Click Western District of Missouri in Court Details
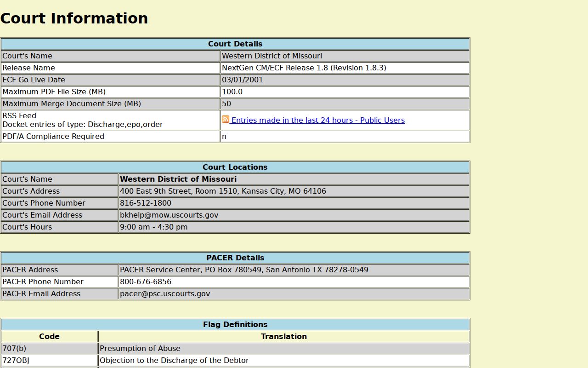Image resolution: width=588 pixels, height=368 pixels. tap(272, 56)
